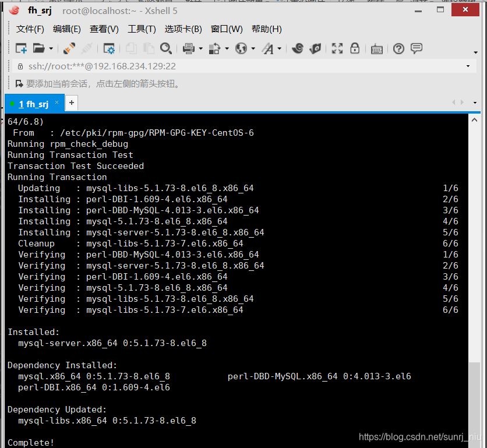Image resolution: width=487 pixels, height=448 pixels.
Task: Click the New session icon
Action: (21, 48)
